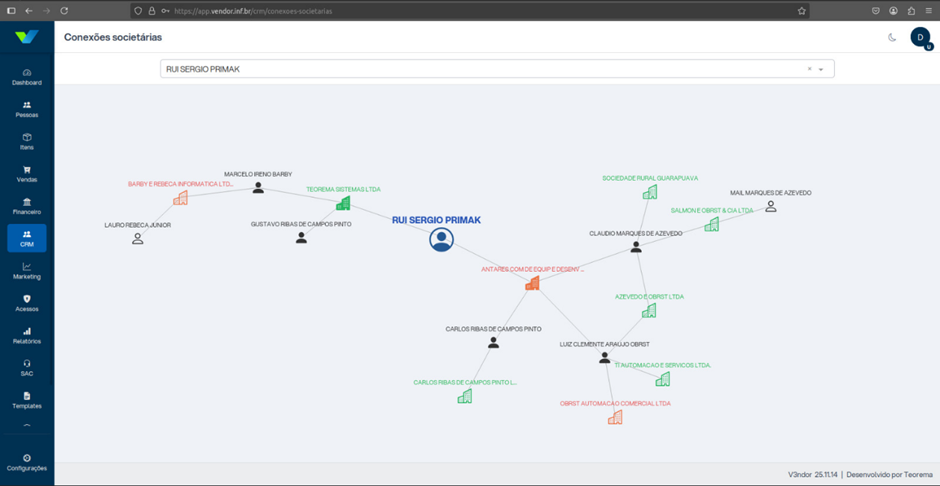Open the Itens sidebar section
This screenshot has height=486, width=940.
pyautogui.click(x=27, y=141)
